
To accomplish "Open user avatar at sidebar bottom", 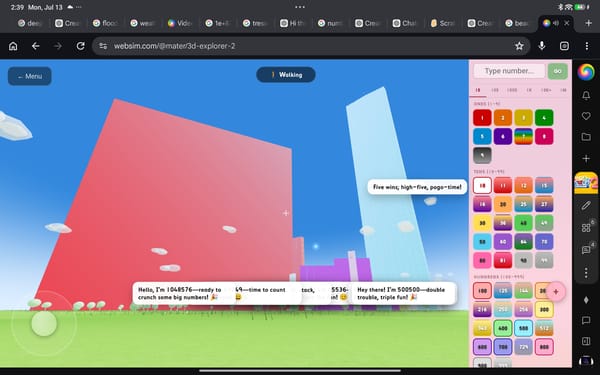I will pyautogui.click(x=586, y=361).
